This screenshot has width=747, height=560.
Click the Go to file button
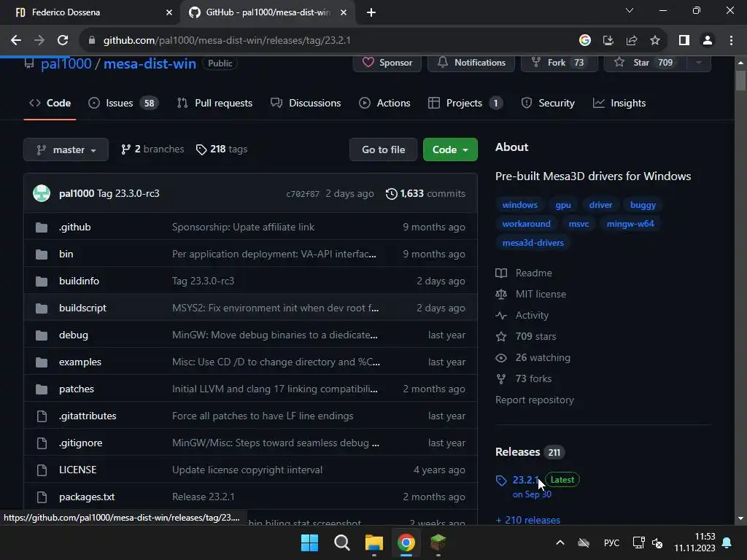(x=383, y=149)
